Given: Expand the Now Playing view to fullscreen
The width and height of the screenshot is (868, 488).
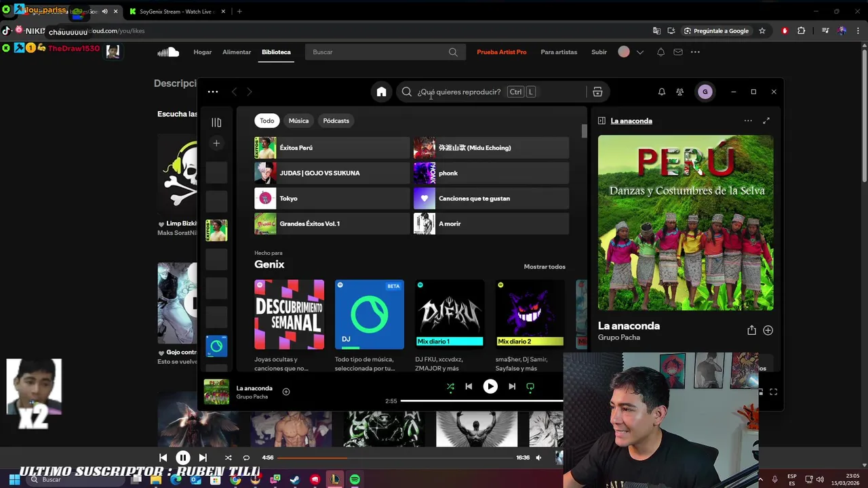Looking at the screenshot, I should [766, 121].
